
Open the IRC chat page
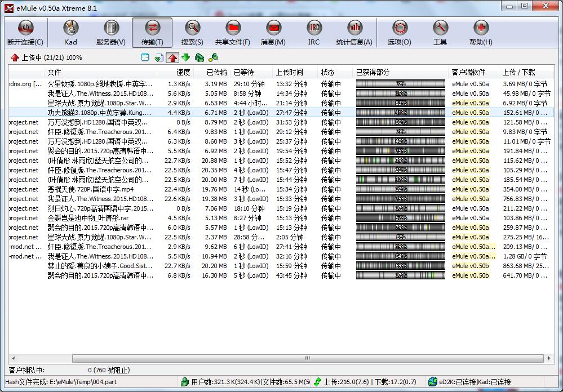(x=314, y=33)
